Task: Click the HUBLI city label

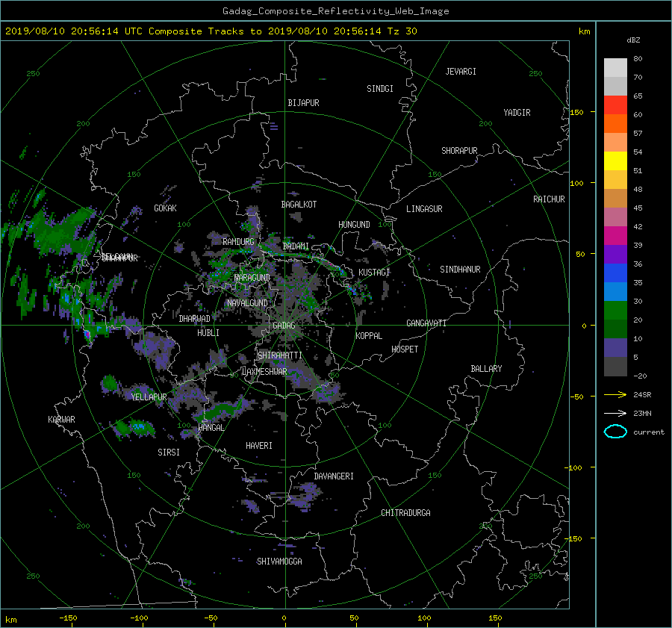Action: (208, 333)
